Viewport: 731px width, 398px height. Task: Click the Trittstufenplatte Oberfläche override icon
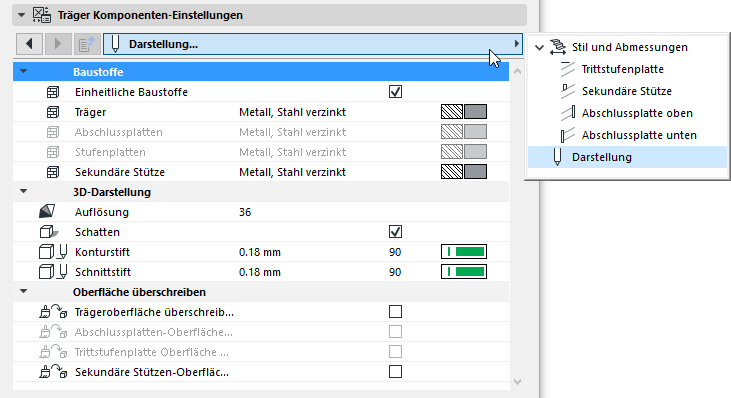[x=53, y=351]
